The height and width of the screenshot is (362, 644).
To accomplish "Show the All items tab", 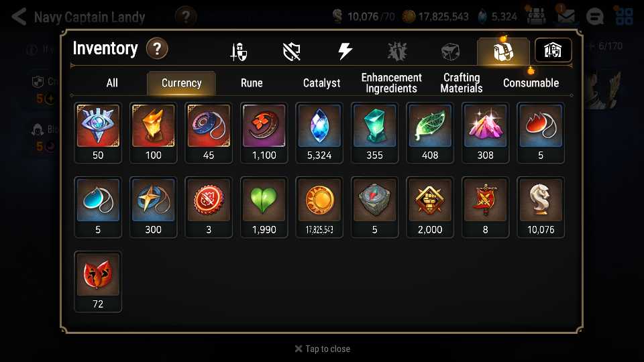I will [x=112, y=83].
